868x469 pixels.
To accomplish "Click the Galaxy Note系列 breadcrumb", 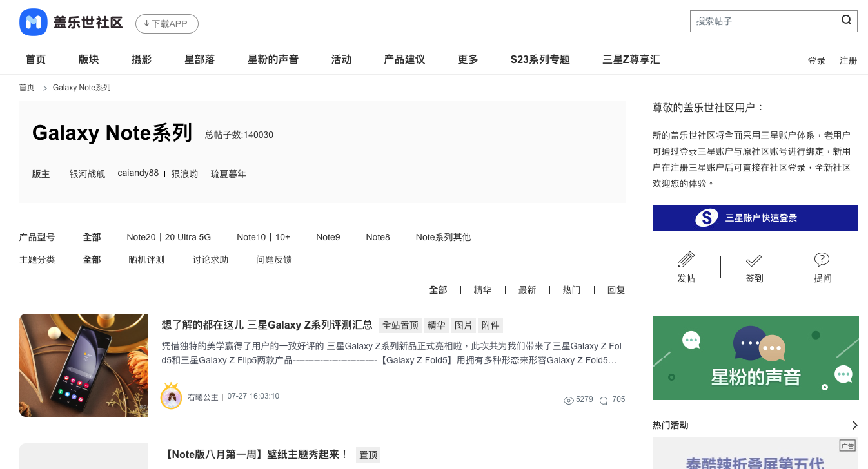I will [82, 87].
